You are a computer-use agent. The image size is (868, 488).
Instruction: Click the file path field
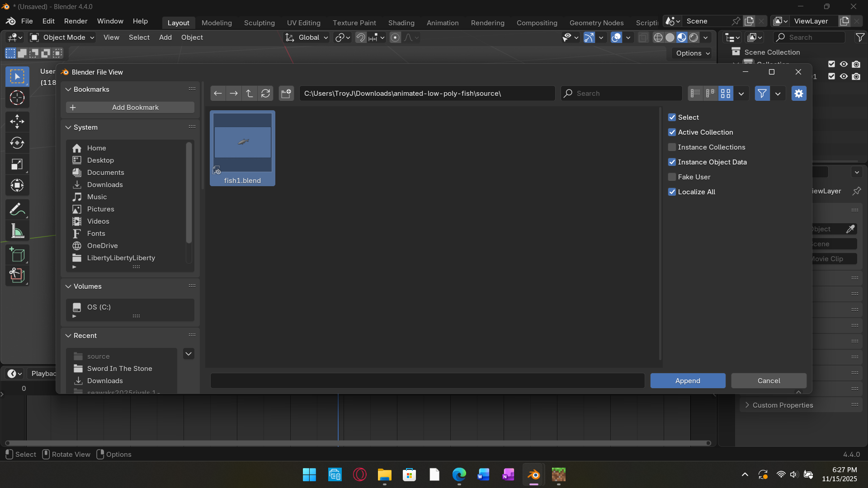(427, 94)
